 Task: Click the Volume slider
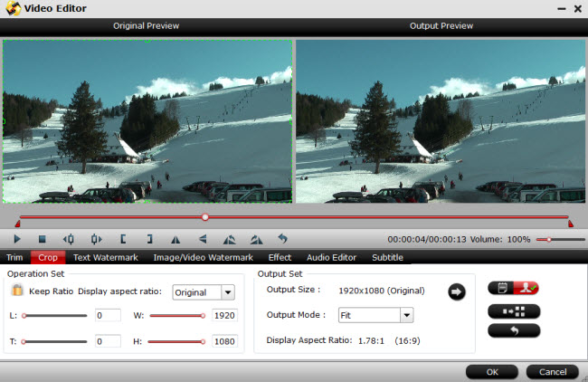561,239
